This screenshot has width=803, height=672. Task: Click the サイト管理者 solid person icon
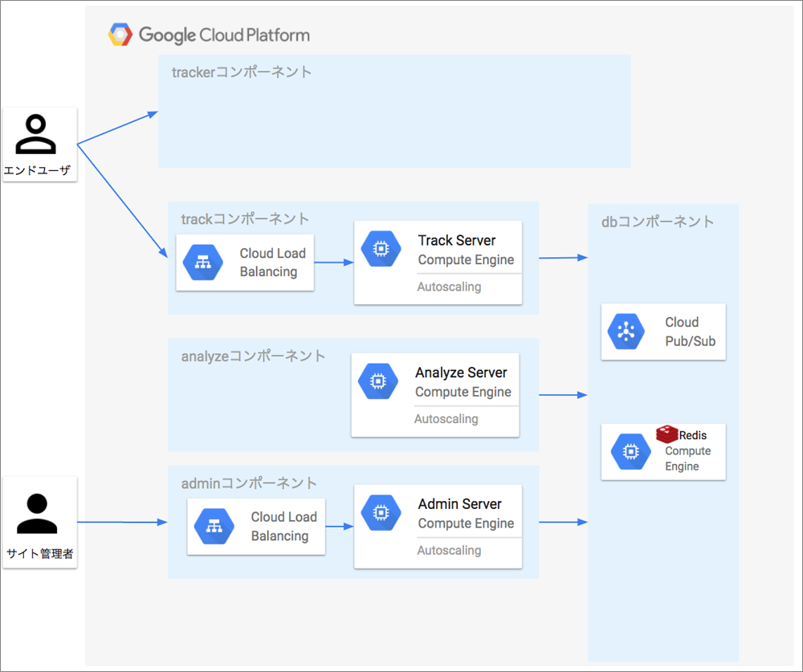coord(37,513)
